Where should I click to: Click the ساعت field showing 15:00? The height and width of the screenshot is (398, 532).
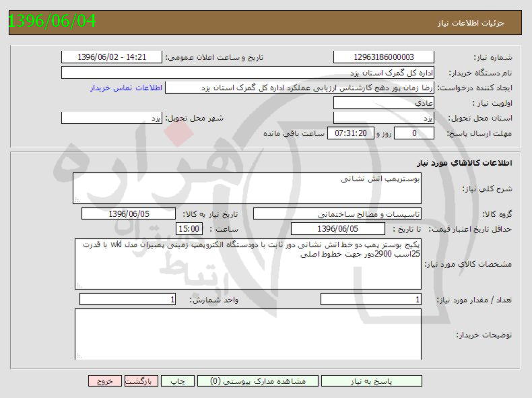pyautogui.click(x=189, y=229)
